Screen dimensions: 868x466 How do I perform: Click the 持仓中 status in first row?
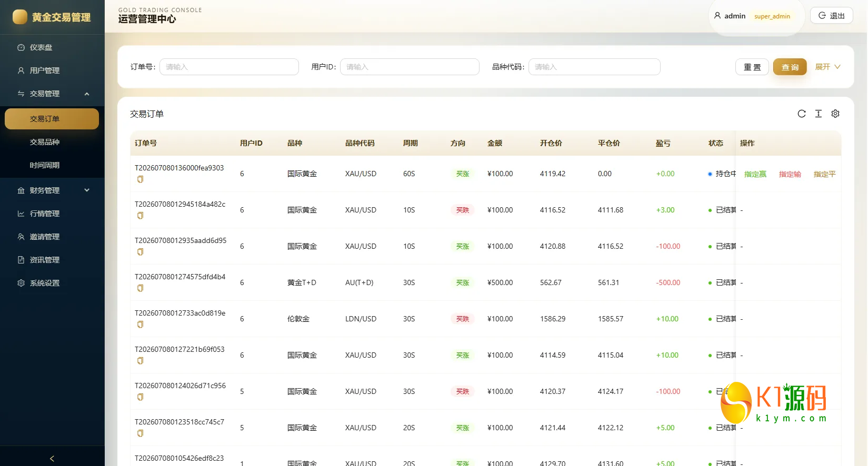click(x=723, y=174)
